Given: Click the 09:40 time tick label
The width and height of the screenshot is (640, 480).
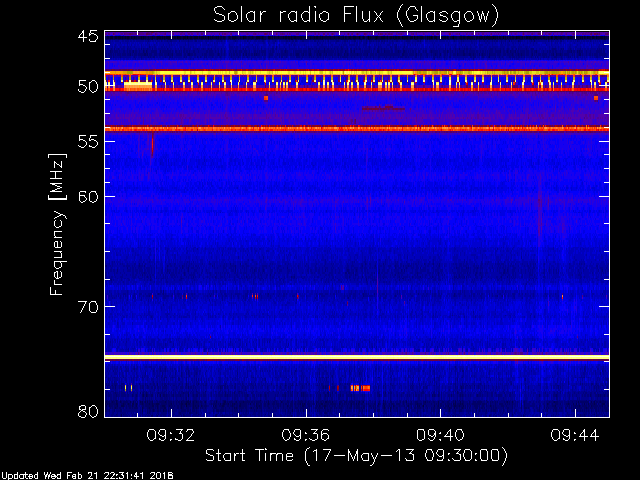Looking at the screenshot, I should pos(440,436).
